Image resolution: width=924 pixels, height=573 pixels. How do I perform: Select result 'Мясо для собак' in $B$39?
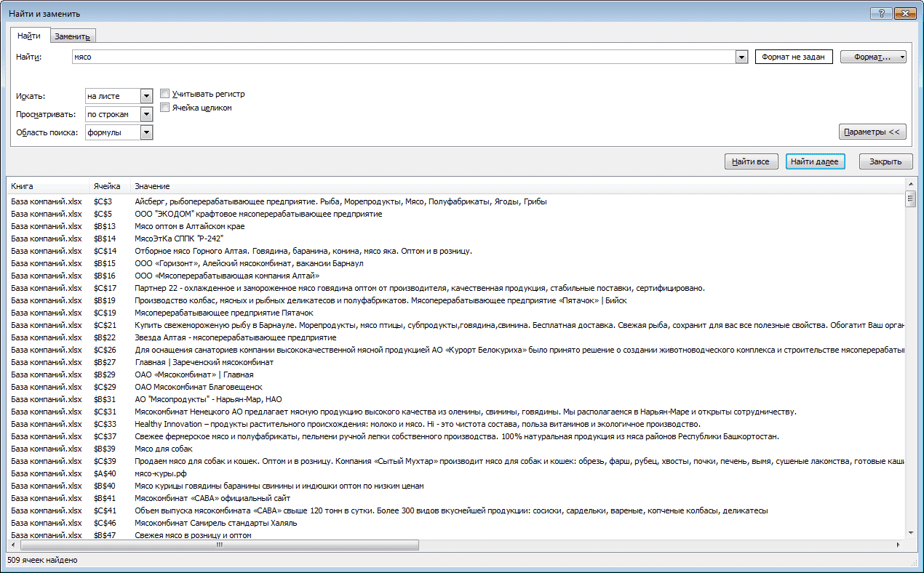(455, 449)
